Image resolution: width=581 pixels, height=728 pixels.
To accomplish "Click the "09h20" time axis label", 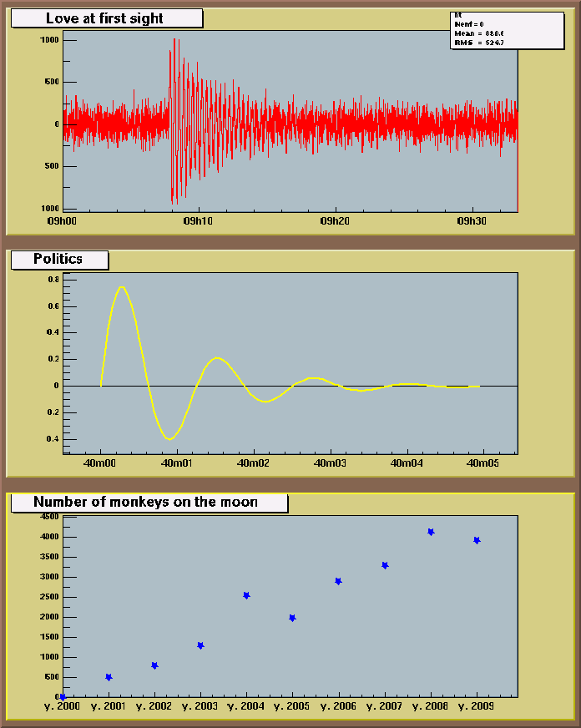I will coord(335,222).
